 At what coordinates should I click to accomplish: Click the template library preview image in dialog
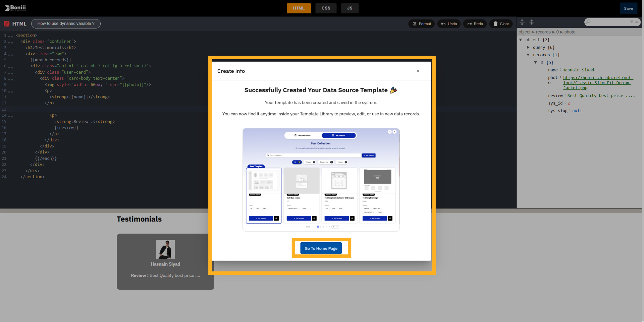tap(321, 180)
